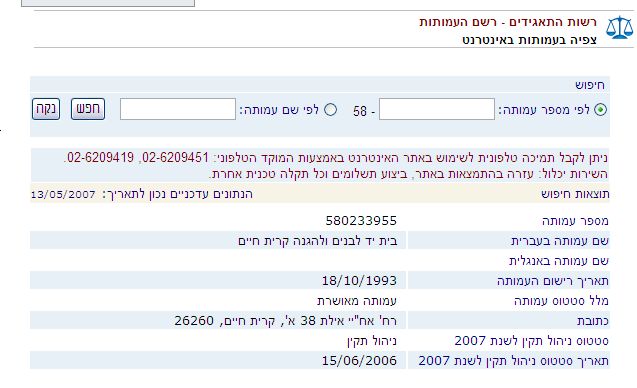Click the label תאריך סטטוס ניהול תקין לשנת 2007
Image resolution: width=637 pixels, height=388 pixels.
(514, 360)
